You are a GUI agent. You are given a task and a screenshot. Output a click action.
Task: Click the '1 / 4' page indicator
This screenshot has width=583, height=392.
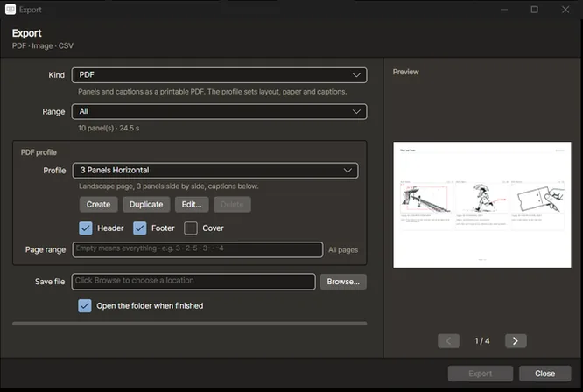tap(482, 341)
